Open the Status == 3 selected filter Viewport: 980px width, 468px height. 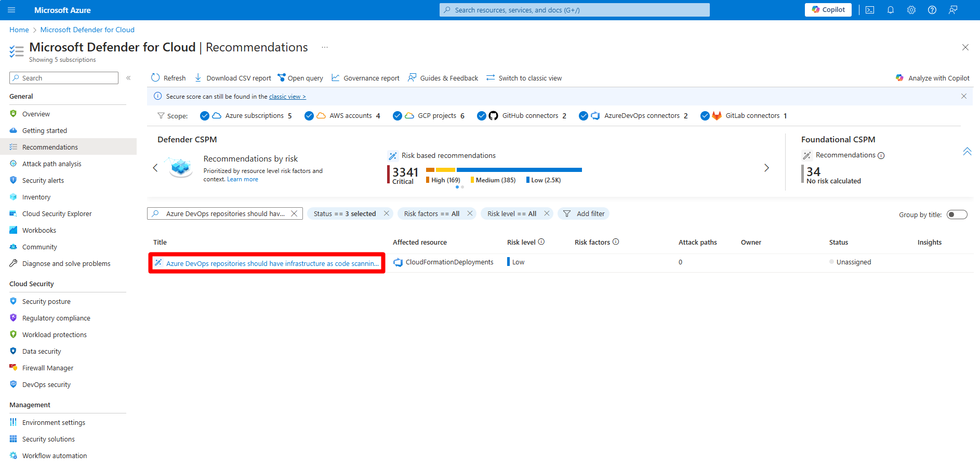[x=345, y=213]
